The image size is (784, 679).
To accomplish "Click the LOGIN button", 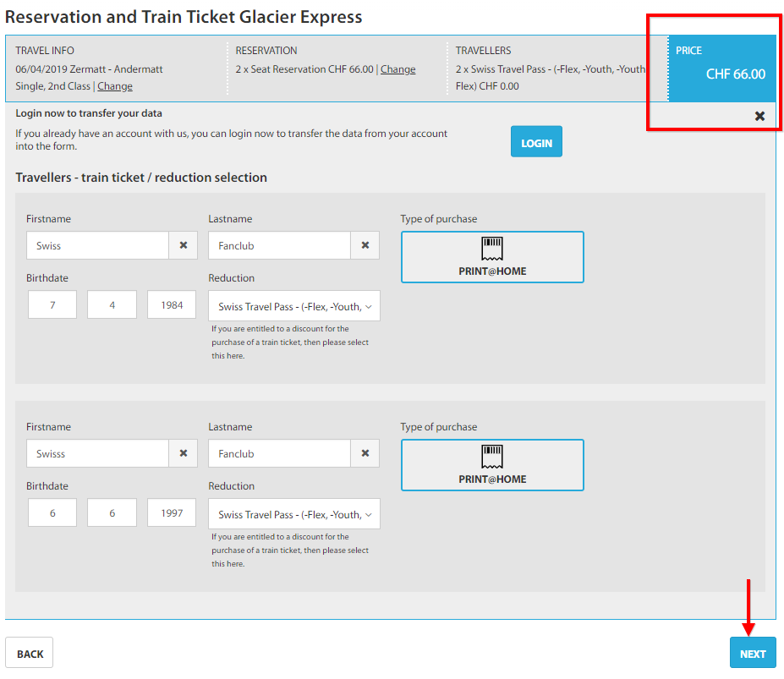I will pyautogui.click(x=536, y=141).
